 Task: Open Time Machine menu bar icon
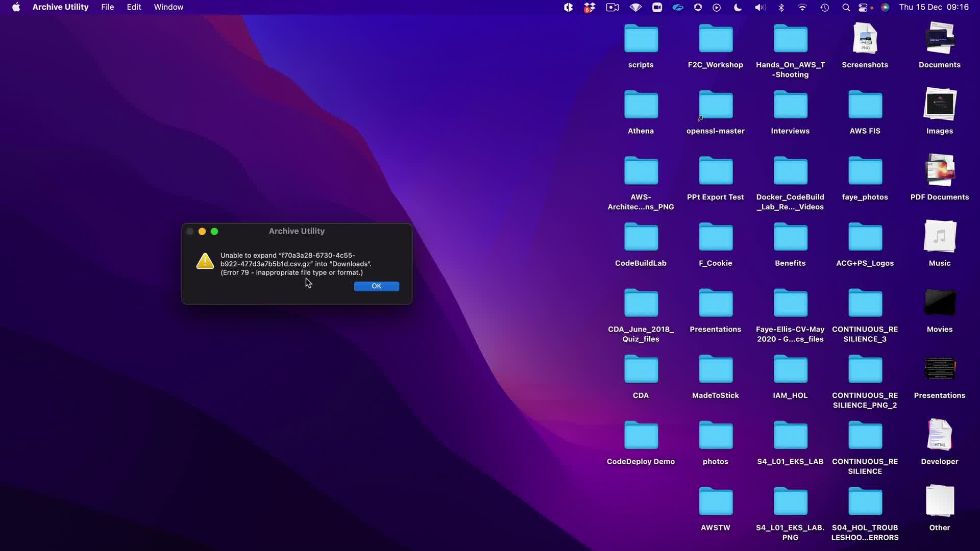tap(824, 7)
